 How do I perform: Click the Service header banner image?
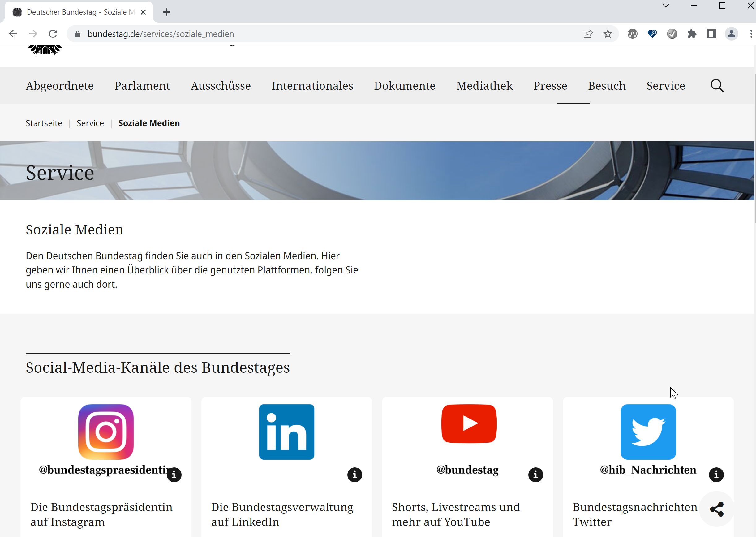pyautogui.click(x=377, y=171)
